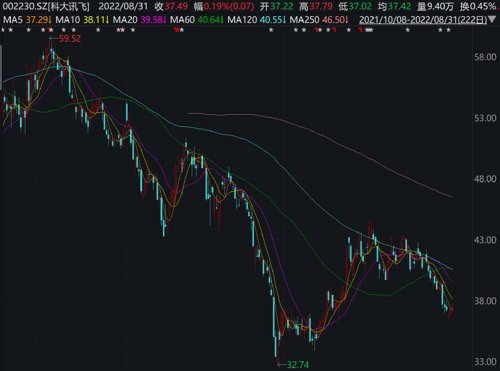
Task: Click the MA10 value 38.11
Action: 95,20
